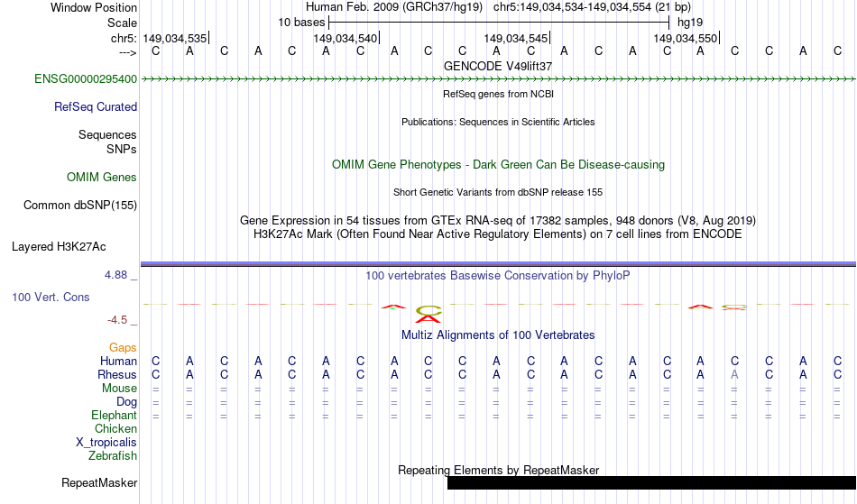Screen dimensions: 857x504
Task: Click the orange Gaps label
Action: tap(123, 348)
